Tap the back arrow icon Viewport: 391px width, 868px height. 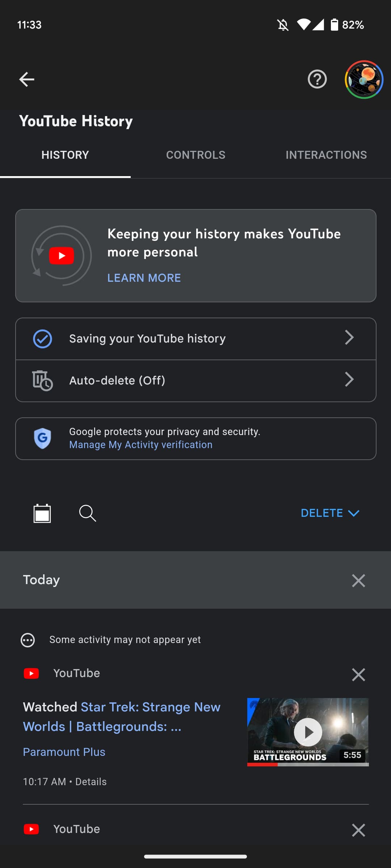27,80
